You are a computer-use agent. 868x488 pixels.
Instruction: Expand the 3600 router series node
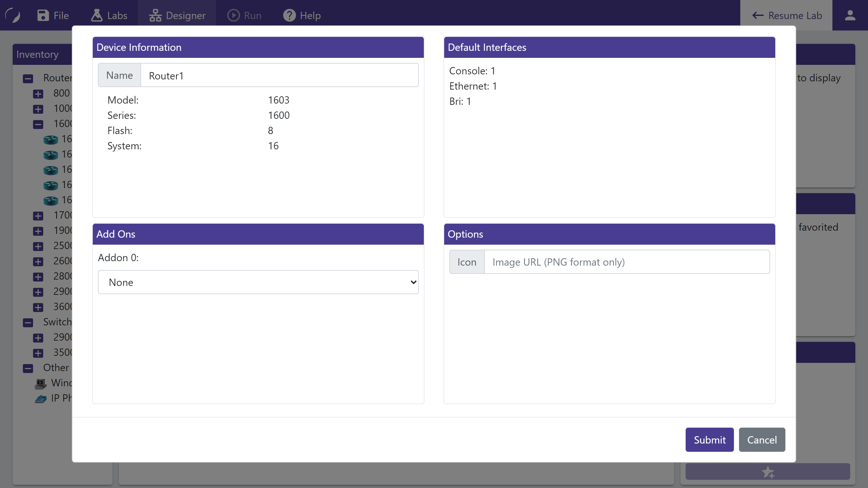tap(38, 307)
